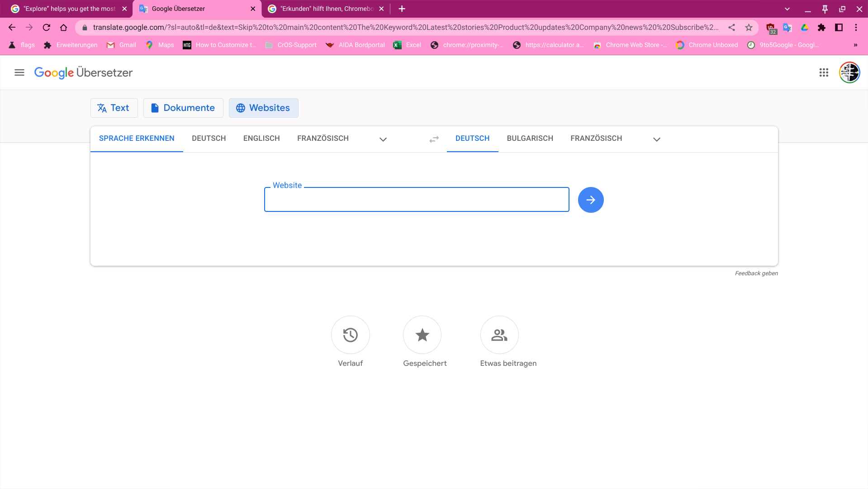Image resolution: width=868 pixels, height=489 pixels.
Task: Focus the Website URL input field
Action: click(x=416, y=200)
